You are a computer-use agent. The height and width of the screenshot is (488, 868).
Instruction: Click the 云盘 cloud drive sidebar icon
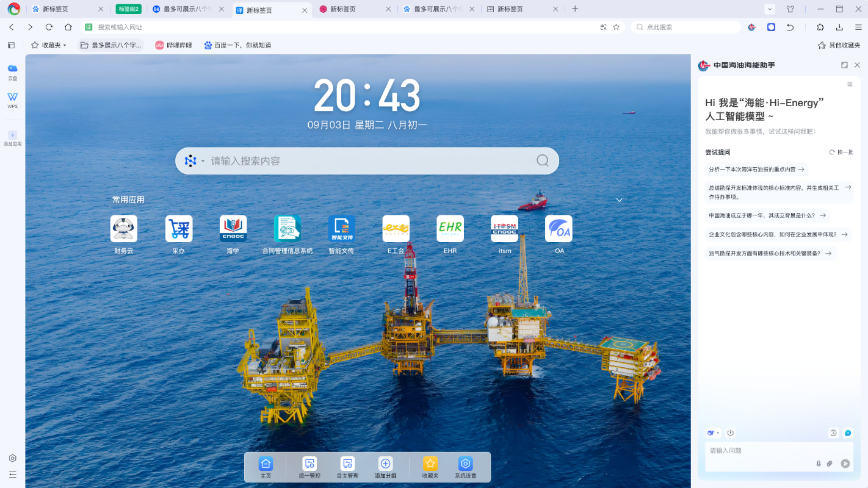[x=12, y=69]
